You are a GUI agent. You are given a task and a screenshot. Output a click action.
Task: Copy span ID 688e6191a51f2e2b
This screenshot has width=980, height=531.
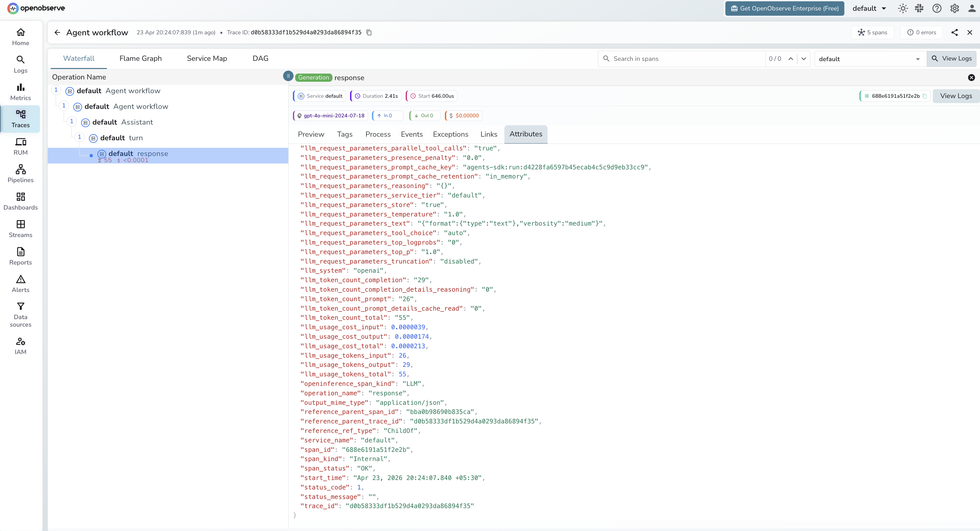tap(925, 96)
